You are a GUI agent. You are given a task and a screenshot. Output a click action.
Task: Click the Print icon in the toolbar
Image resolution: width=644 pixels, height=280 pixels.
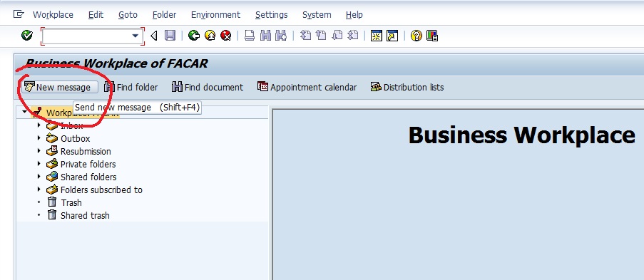coord(250,36)
